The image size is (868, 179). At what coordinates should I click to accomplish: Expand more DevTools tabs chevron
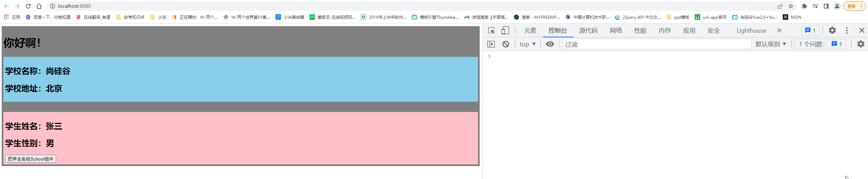pos(779,31)
